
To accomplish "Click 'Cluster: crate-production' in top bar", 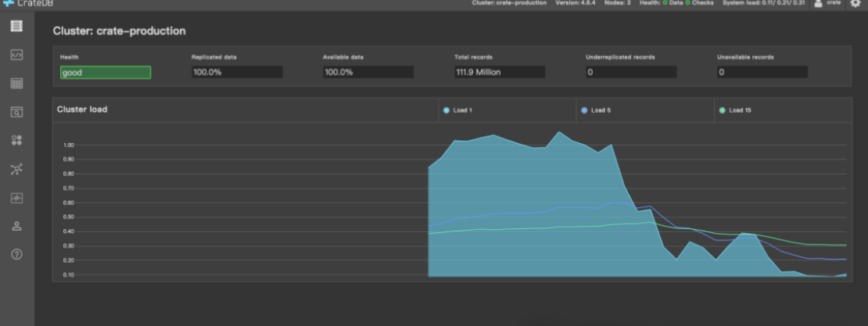I will coord(509,3).
